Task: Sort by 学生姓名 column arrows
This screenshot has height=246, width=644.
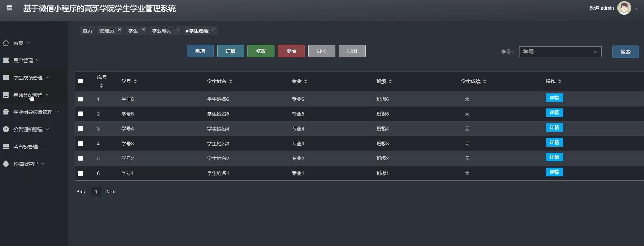Action: pos(231,81)
